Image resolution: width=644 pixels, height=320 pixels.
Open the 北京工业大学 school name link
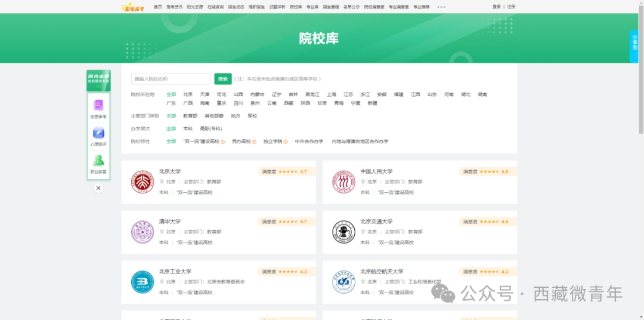175,272
